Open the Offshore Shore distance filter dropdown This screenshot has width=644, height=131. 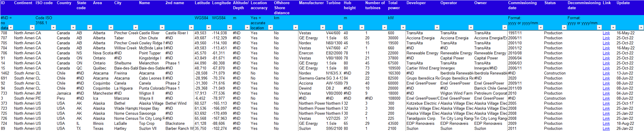(295, 28)
